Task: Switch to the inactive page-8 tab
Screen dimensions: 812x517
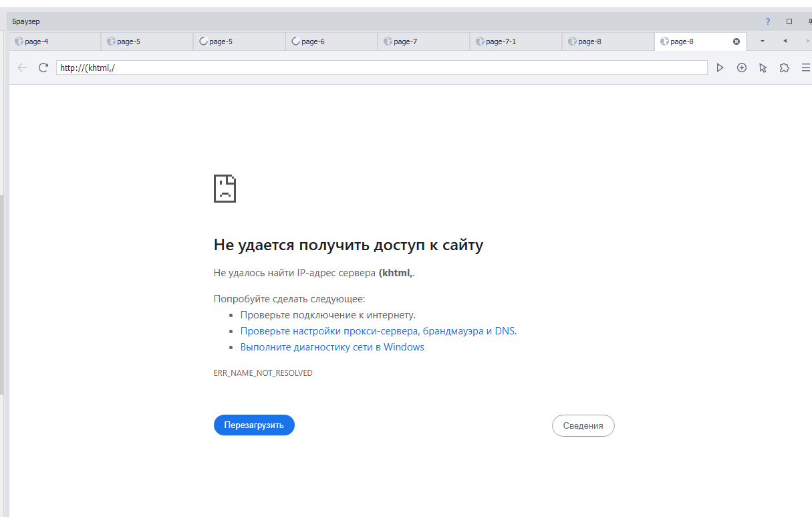Action: point(608,41)
